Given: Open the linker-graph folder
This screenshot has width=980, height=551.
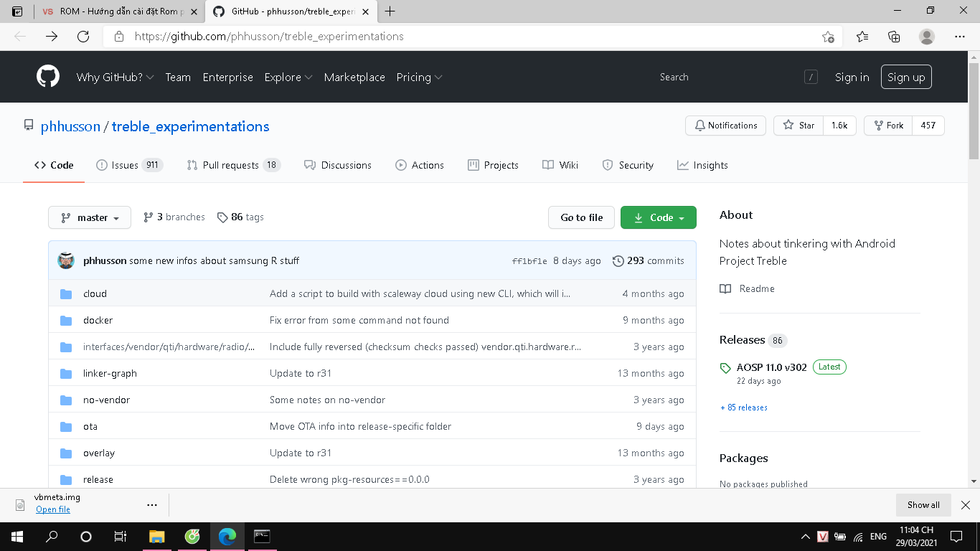Looking at the screenshot, I should (x=110, y=373).
